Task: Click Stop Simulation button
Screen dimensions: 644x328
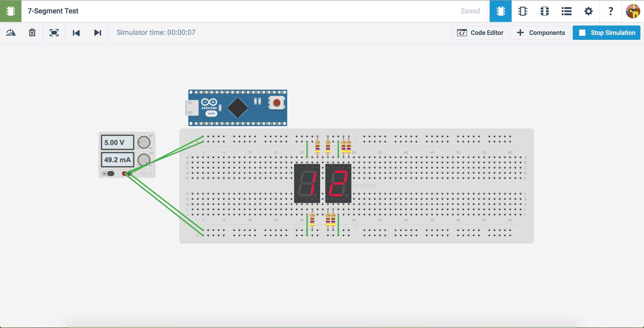Action: pos(606,33)
